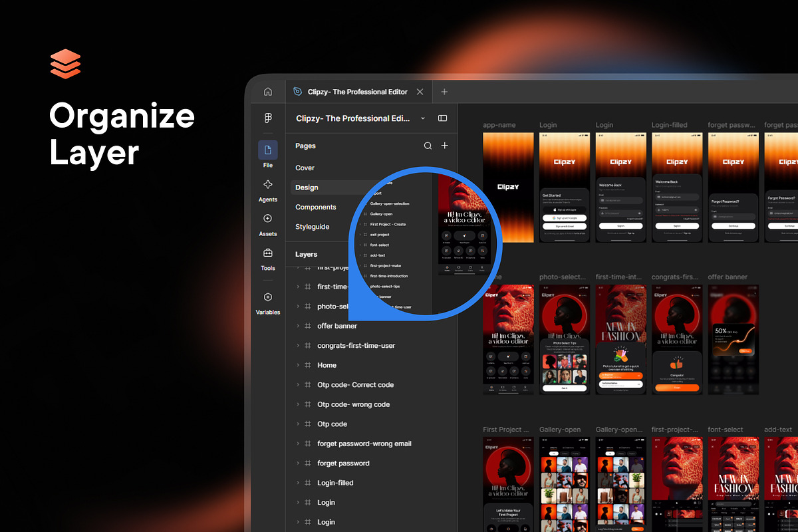Click the app-name frame label

tap(500, 125)
